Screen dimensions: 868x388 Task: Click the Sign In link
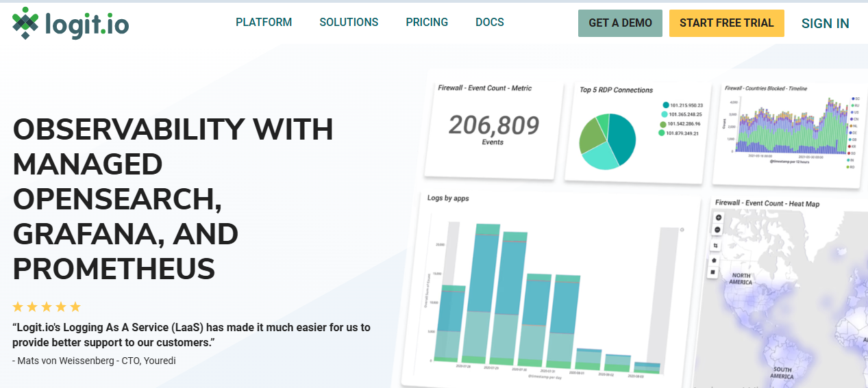pyautogui.click(x=825, y=23)
